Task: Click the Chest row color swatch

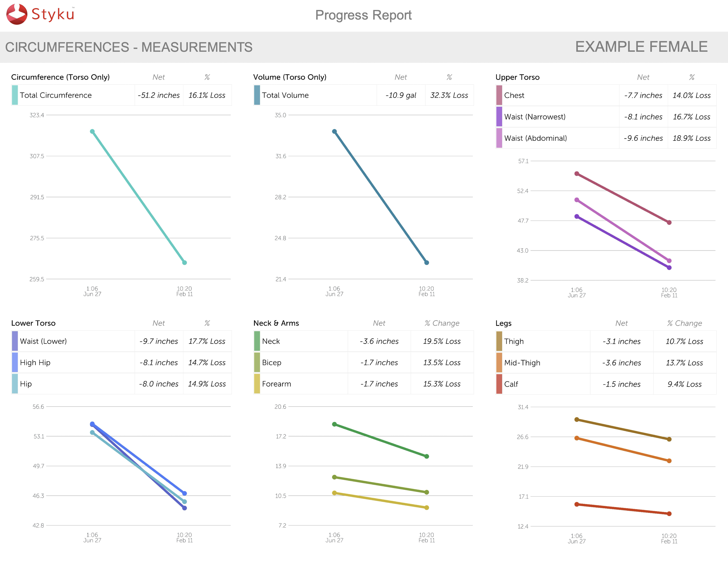Action: click(499, 95)
